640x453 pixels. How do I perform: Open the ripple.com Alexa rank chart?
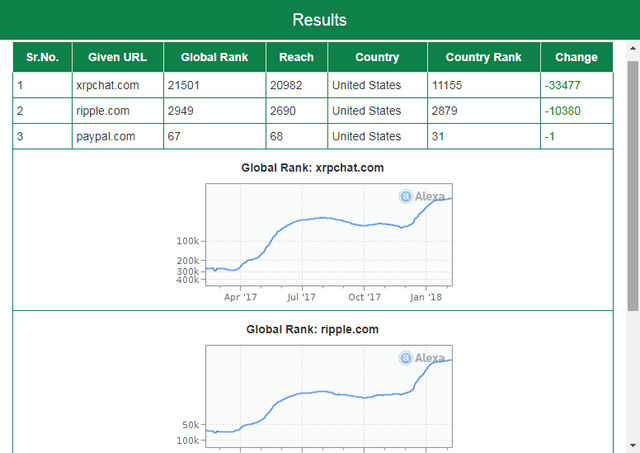coord(329,396)
